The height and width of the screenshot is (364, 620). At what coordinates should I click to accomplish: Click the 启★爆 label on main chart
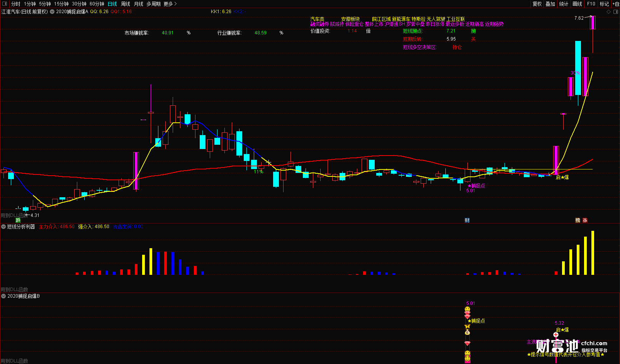point(562,177)
